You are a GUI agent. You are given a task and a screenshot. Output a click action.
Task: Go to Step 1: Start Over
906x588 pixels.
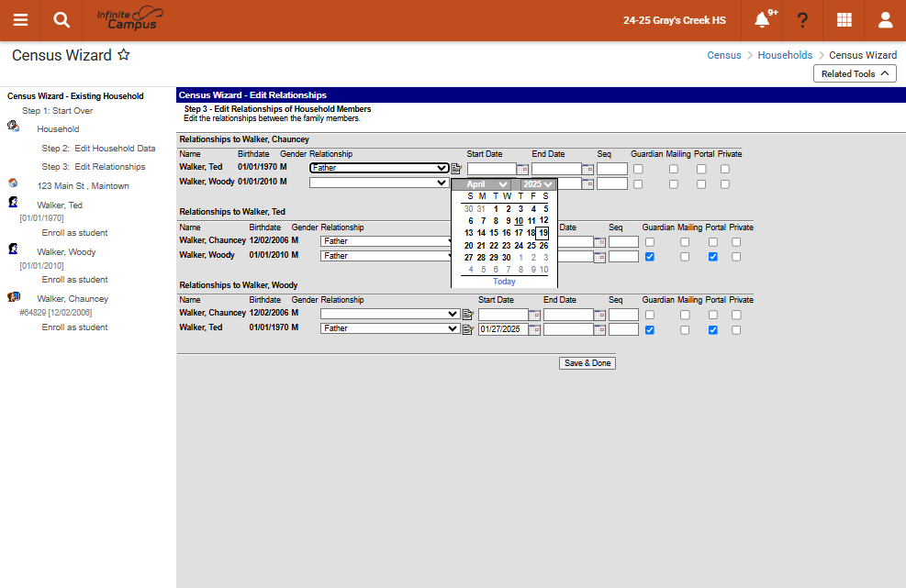tap(57, 110)
